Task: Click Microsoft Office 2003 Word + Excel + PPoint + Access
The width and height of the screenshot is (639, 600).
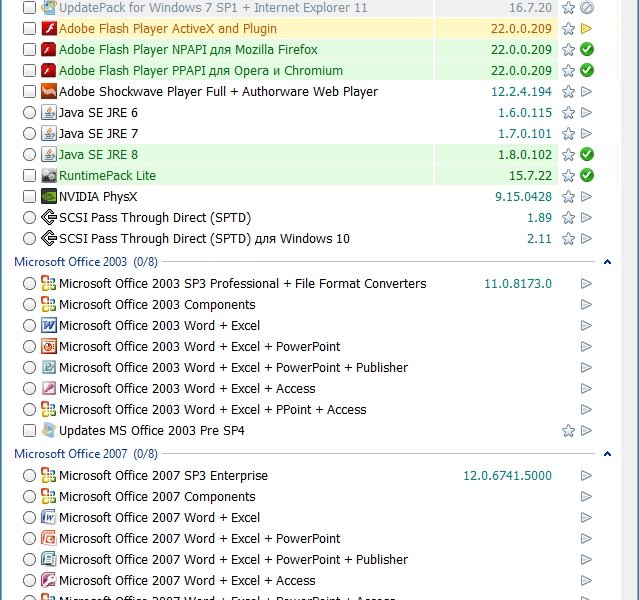Action: point(213,409)
